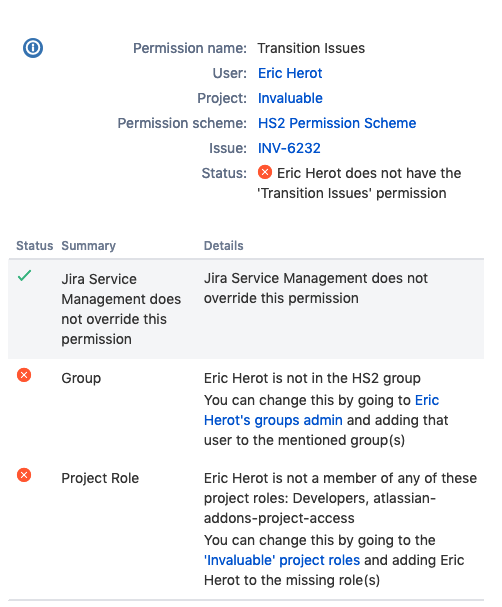Click green checkmark in Jira Service Management row

pos(24,276)
